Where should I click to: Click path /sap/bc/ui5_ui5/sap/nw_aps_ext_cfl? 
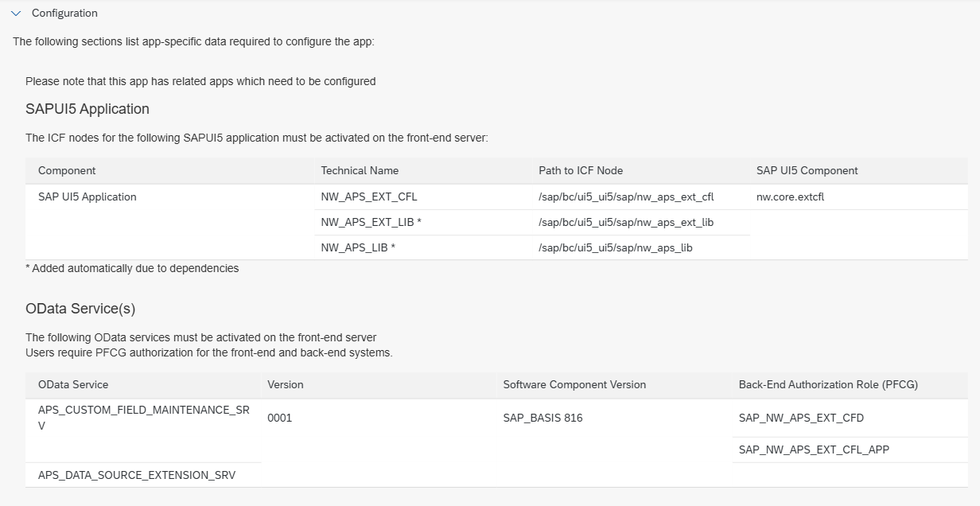coord(626,197)
